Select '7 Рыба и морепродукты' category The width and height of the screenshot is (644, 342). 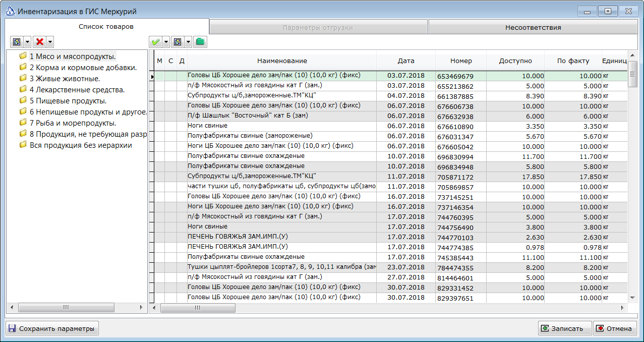[73, 123]
